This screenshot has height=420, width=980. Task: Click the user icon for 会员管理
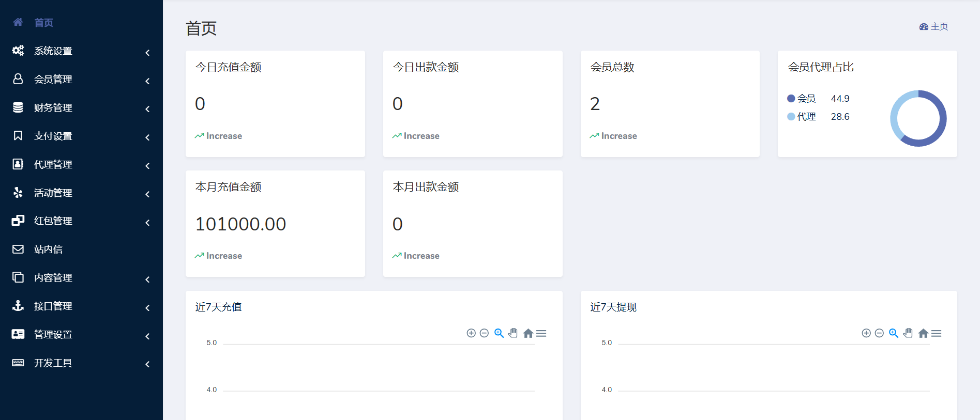click(18, 79)
